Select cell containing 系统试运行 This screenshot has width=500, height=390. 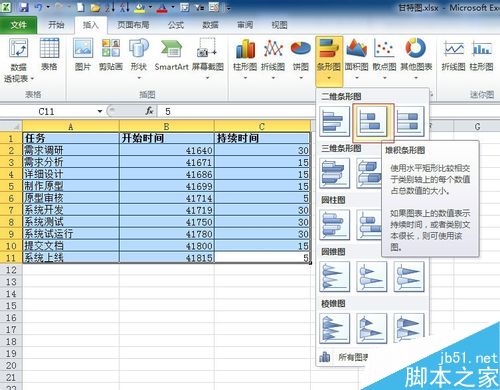(x=71, y=234)
